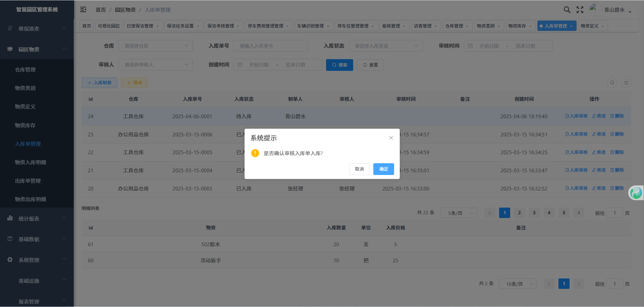The width and height of the screenshot is (644, 307).
Task: Click 入库审核 link for row 23
Action: point(577,134)
